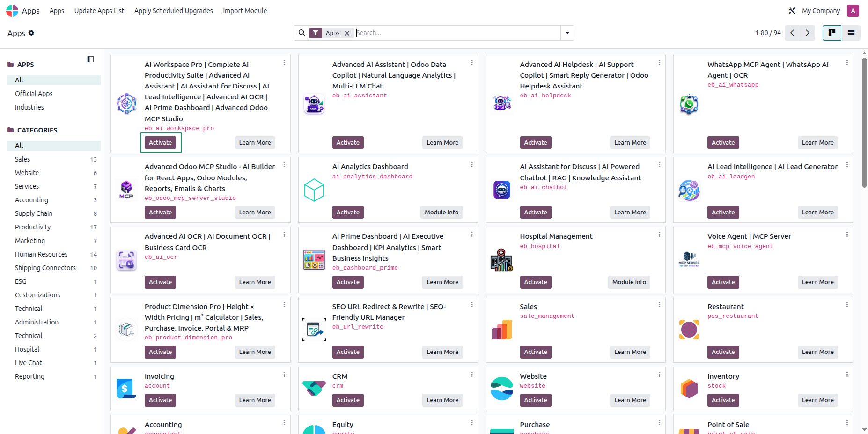
Task: Click the AI Analytics Dashboard cube icon
Action: pyautogui.click(x=314, y=190)
